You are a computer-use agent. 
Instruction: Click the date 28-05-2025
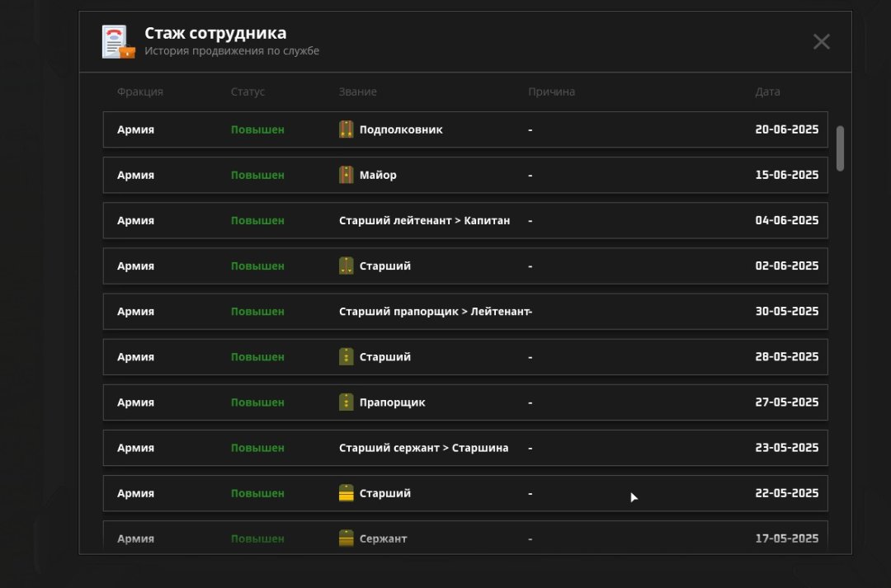pyautogui.click(x=787, y=357)
